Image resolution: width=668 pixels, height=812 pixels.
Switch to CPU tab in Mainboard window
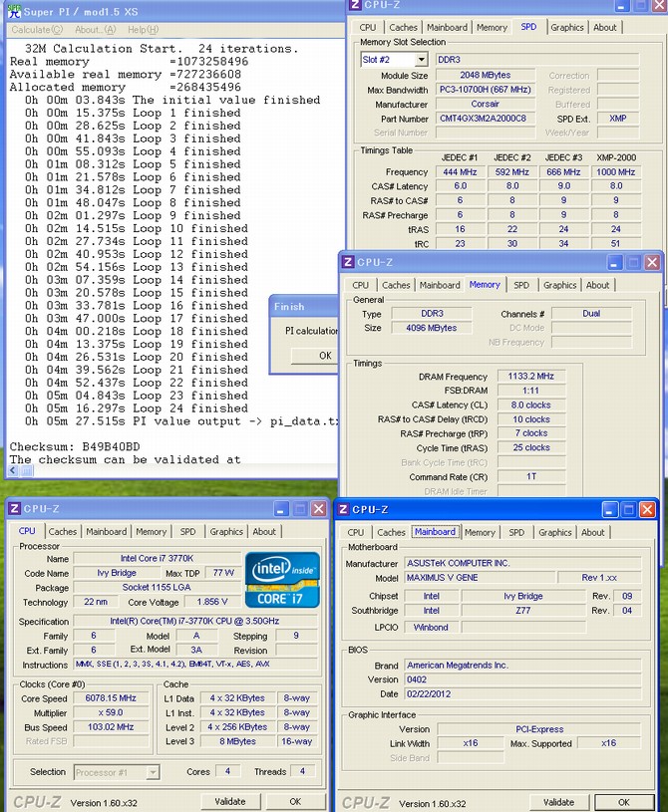[x=356, y=533]
